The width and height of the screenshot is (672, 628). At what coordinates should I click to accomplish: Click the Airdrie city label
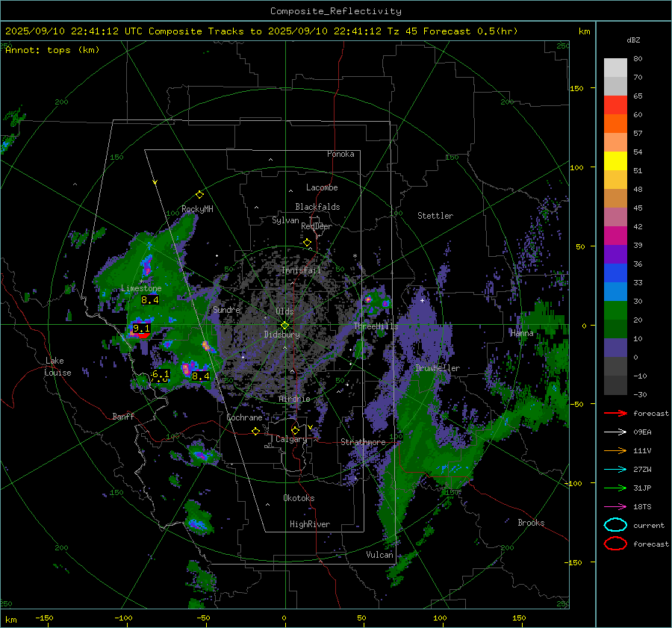click(294, 399)
